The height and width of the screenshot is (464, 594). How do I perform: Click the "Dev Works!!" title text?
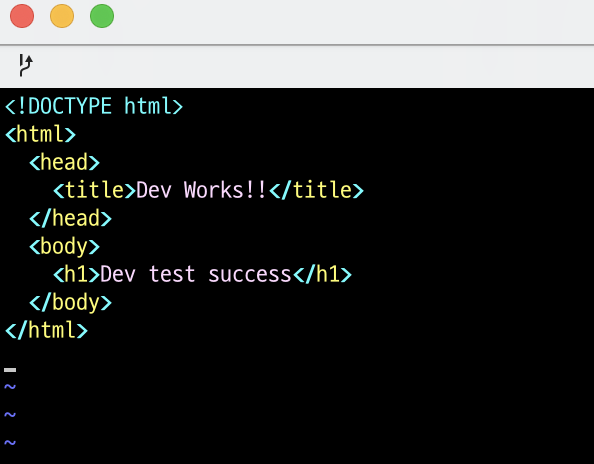click(x=201, y=190)
